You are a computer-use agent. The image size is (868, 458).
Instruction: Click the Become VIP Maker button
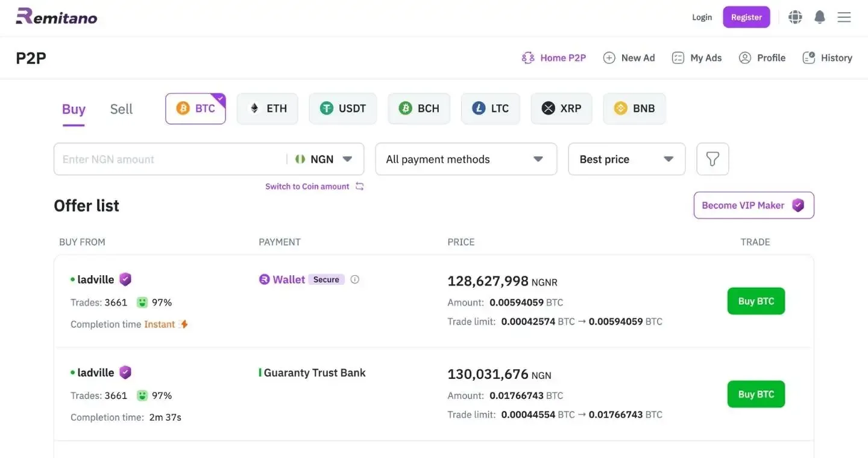[753, 205]
